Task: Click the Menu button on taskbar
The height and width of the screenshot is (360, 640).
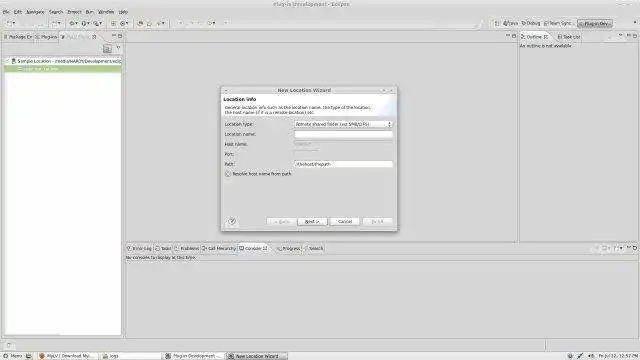Action: tap(12, 356)
